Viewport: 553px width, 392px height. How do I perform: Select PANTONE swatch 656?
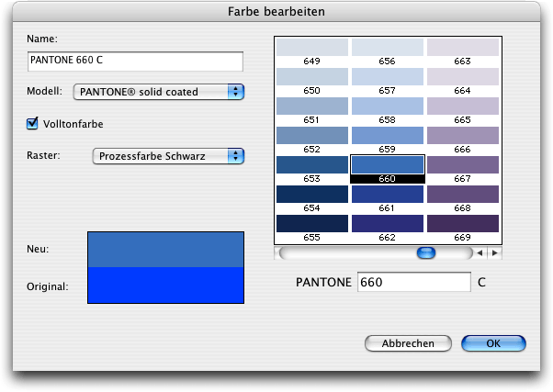388,47
